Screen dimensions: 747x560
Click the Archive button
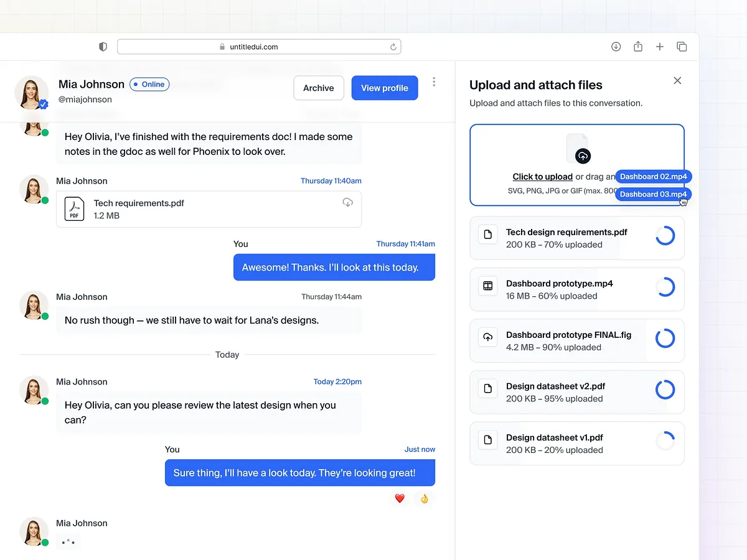(319, 88)
